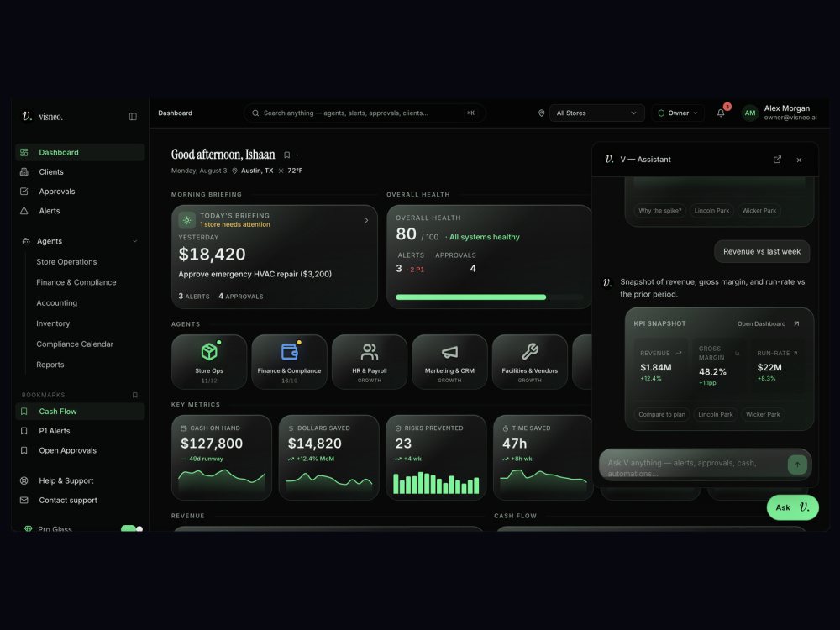Open Inventory under Agents
The image size is (840, 630).
pos(53,323)
